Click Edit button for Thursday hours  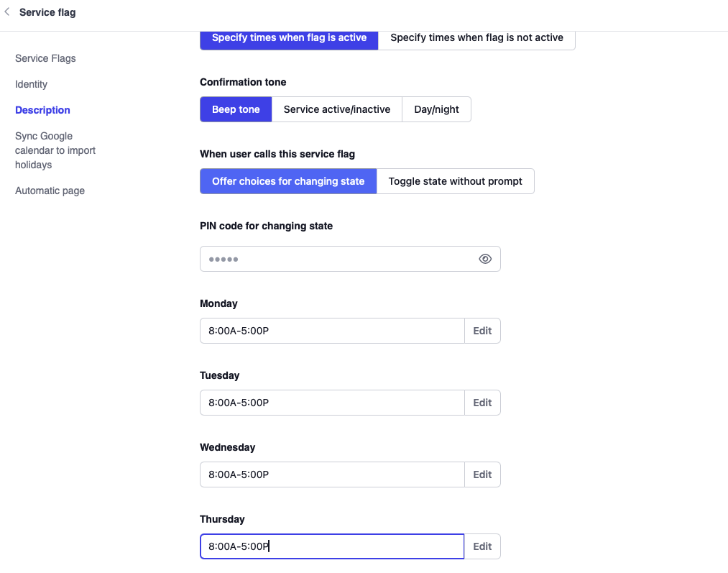pyautogui.click(x=482, y=546)
